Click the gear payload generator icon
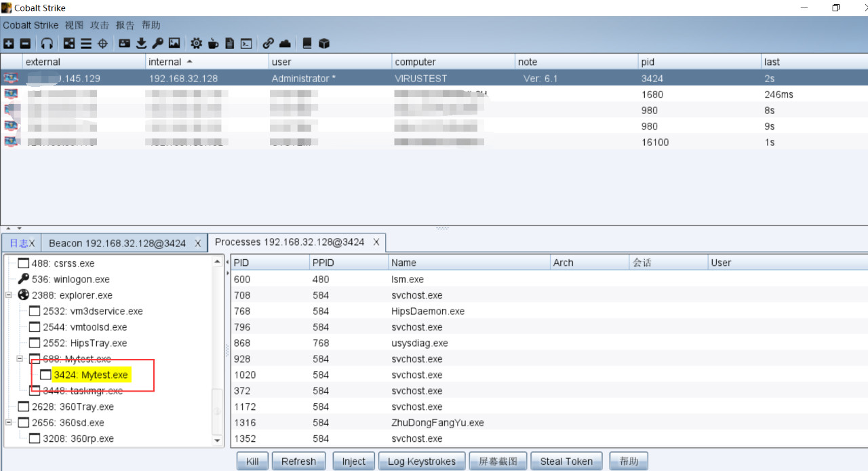Screen dimensions: 868x471 (x=196, y=43)
